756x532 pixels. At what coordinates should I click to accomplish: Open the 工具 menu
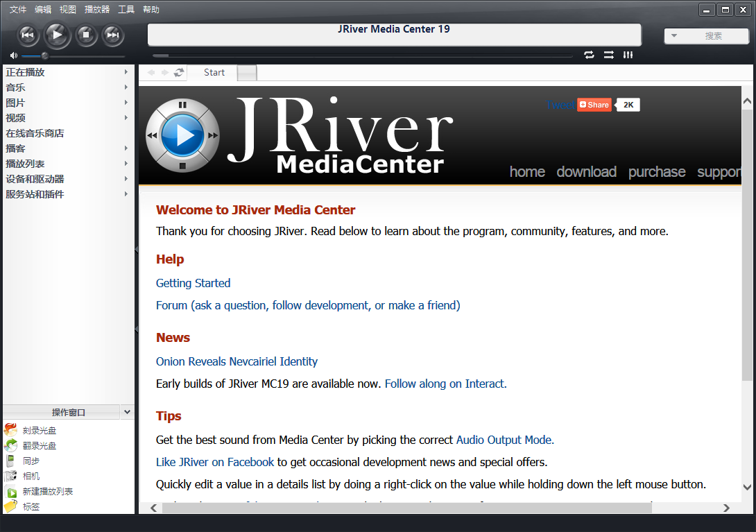(x=126, y=10)
